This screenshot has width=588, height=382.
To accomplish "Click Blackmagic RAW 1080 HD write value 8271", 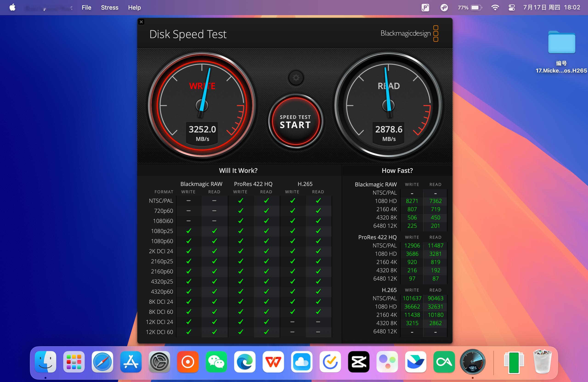I will coord(412,201).
